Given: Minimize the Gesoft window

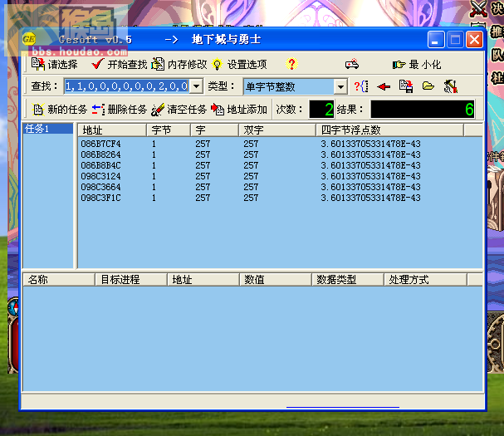Looking at the screenshot, I should tap(436, 40).
